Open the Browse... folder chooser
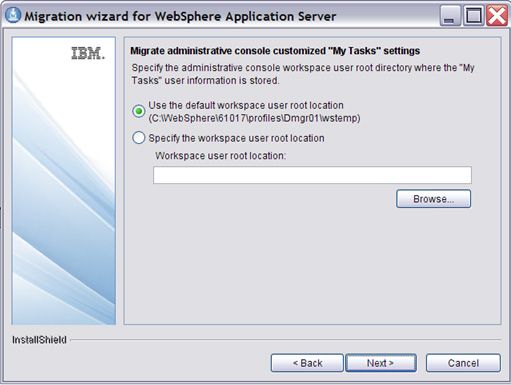511x385 pixels. [x=433, y=199]
